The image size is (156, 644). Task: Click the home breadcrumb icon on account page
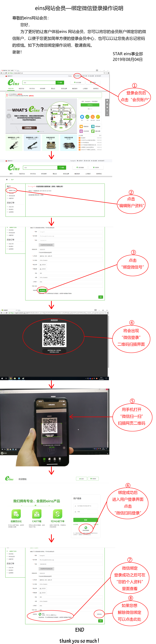(x=7, y=180)
